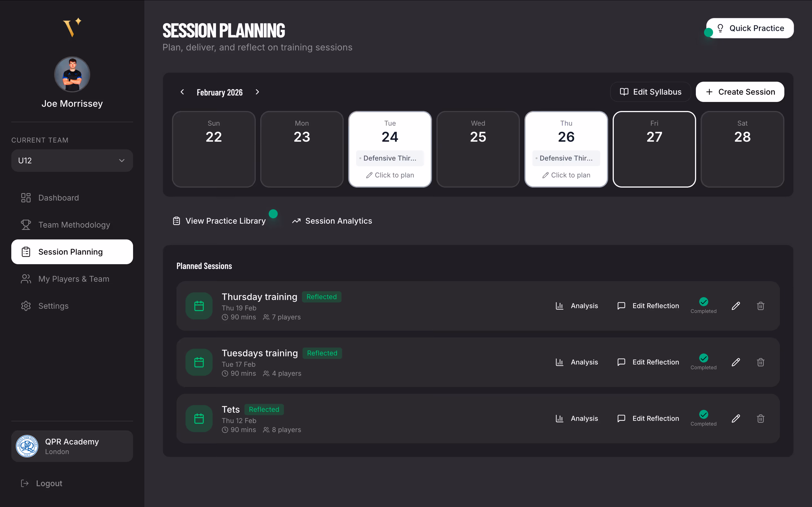
Task: Open Analysis for Thursday training
Action: tap(577, 306)
